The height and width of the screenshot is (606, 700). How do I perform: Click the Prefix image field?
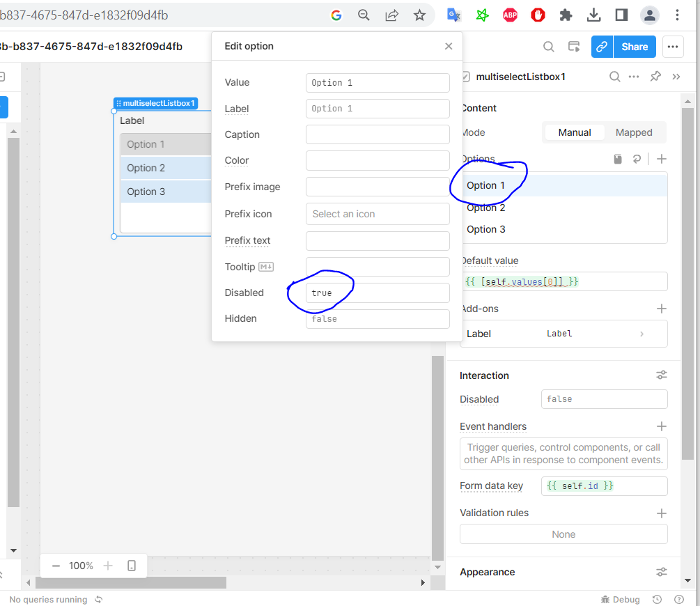pyautogui.click(x=378, y=187)
